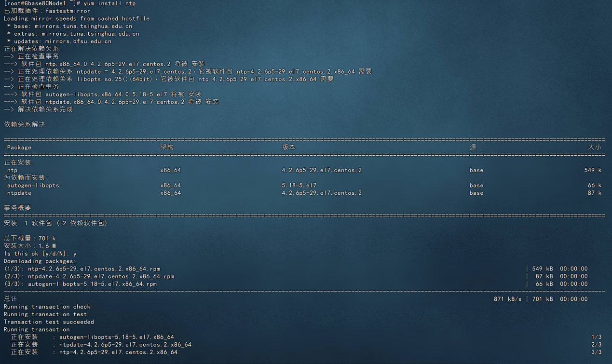Click the 'fastestmirror' plugin name text
Screen dimensions: 612x364
pos(68,11)
